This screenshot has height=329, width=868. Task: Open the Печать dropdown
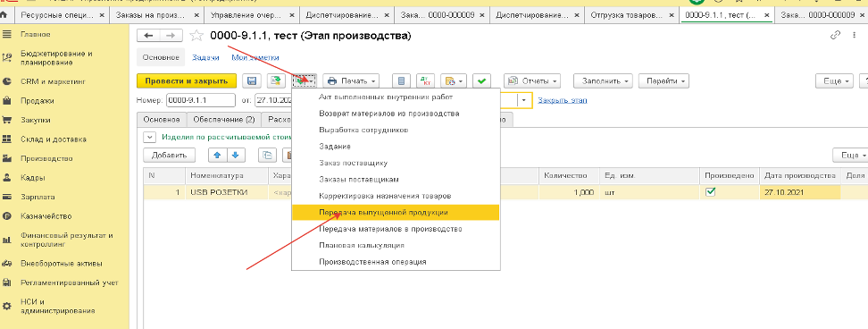click(351, 80)
